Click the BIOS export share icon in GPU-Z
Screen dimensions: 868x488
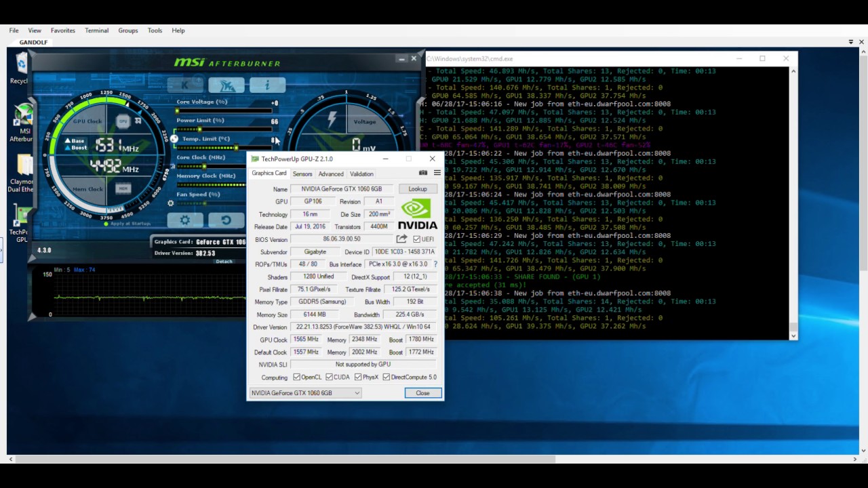pyautogui.click(x=401, y=239)
